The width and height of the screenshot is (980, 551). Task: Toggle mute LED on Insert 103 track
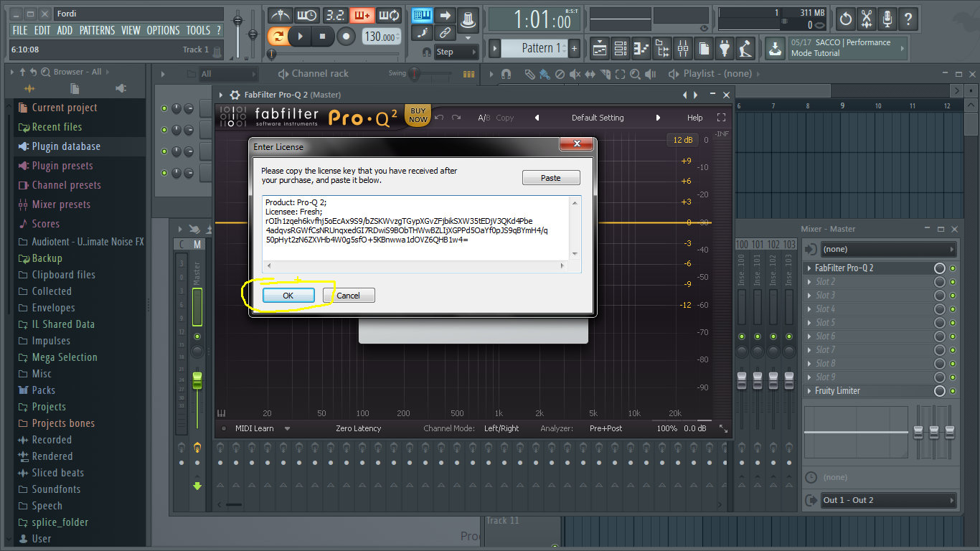(789, 336)
